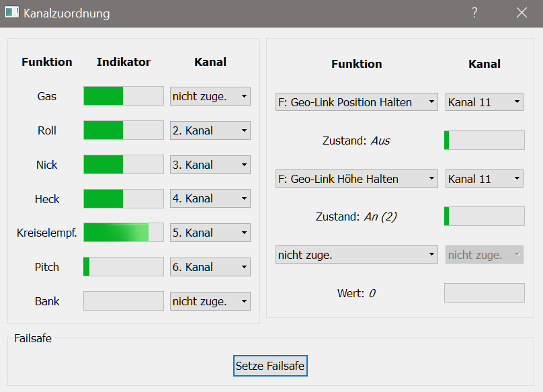Screen dimensions: 543x392
Task: Open the Bank channel dropdown
Action: 210,301
